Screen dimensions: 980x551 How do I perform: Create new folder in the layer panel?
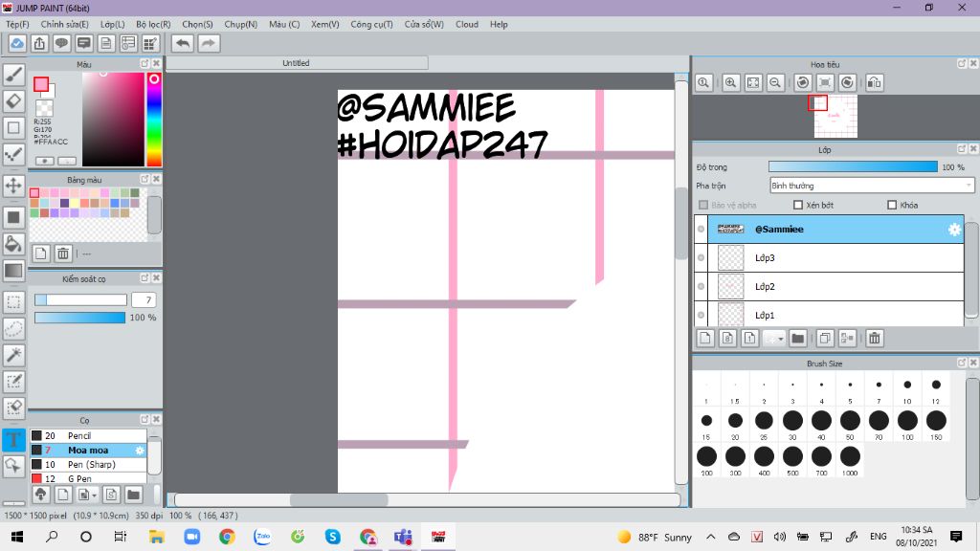[797, 338]
